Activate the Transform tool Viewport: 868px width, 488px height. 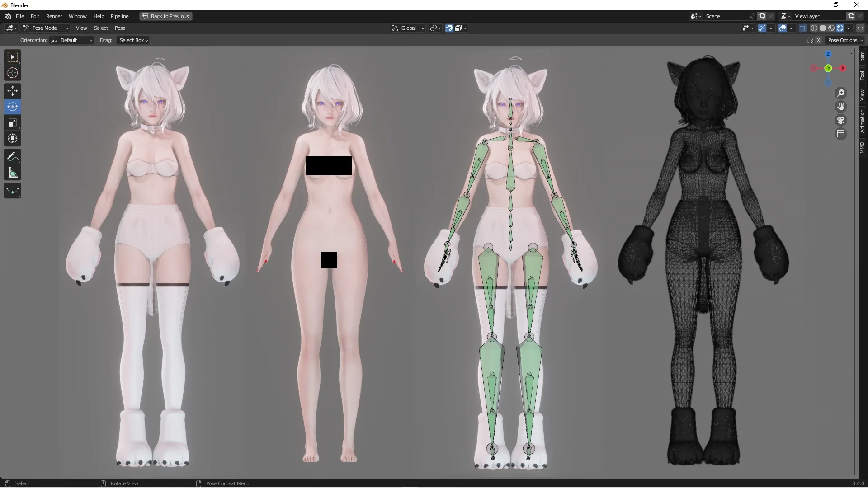[13, 138]
